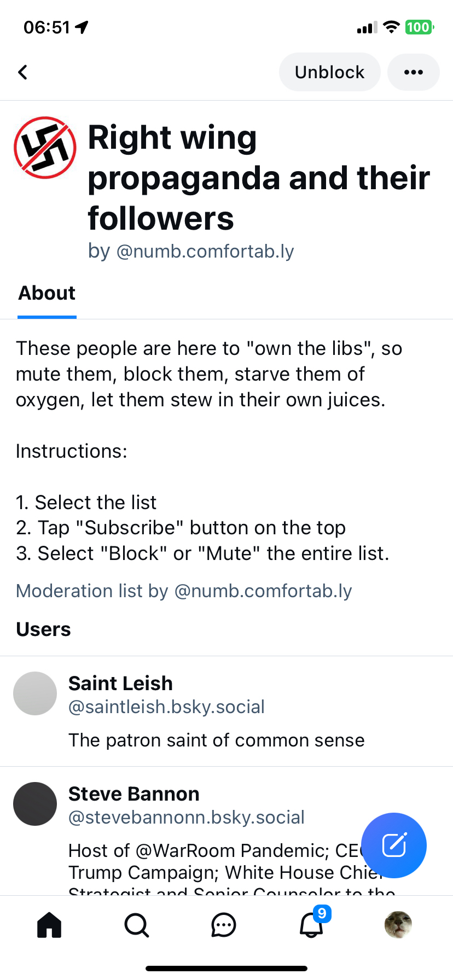The image size is (453, 980).
Task: Tap the moderation list avatar icon
Action: [x=45, y=148]
